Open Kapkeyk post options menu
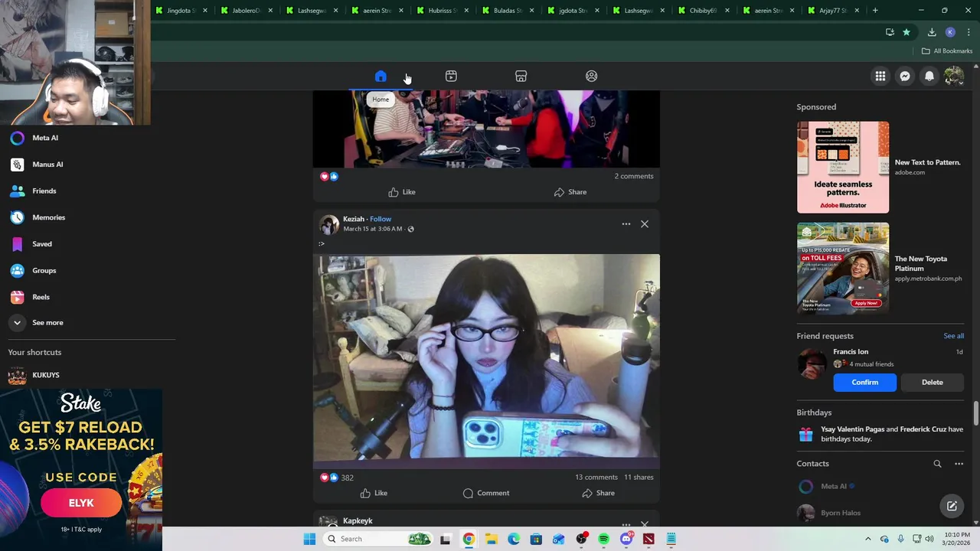This screenshot has height=551, width=980. point(626,524)
